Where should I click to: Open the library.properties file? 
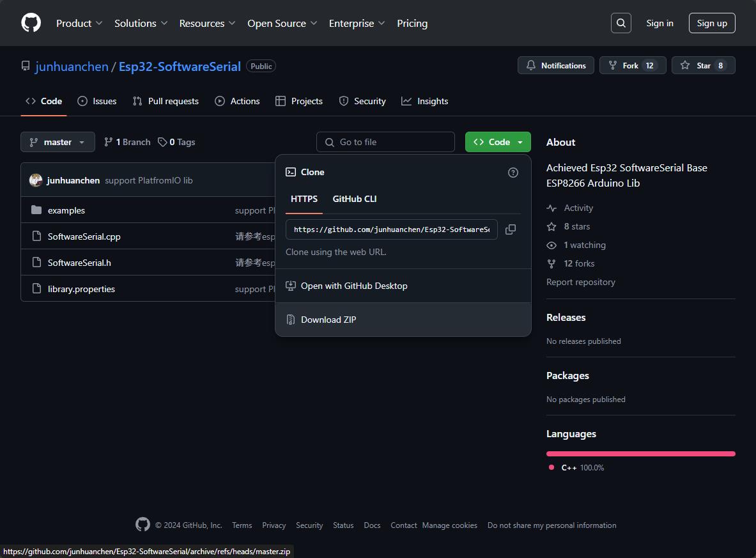coord(81,289)
